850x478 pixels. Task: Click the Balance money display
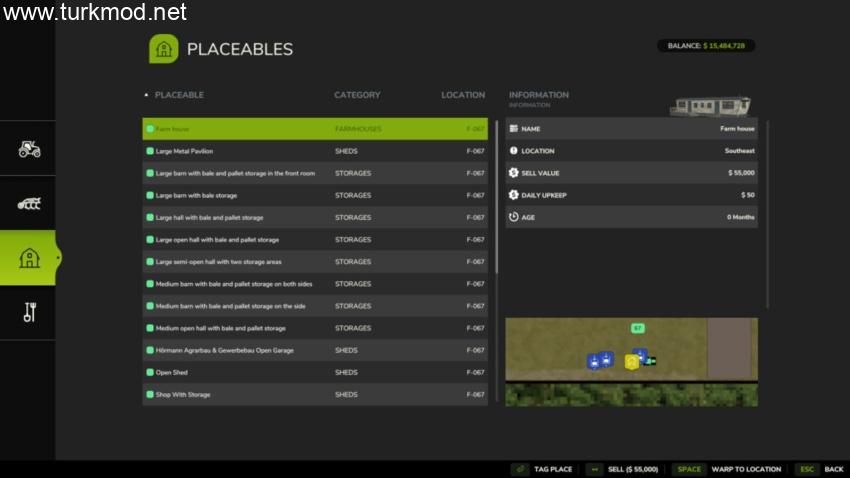pos(706,46)
